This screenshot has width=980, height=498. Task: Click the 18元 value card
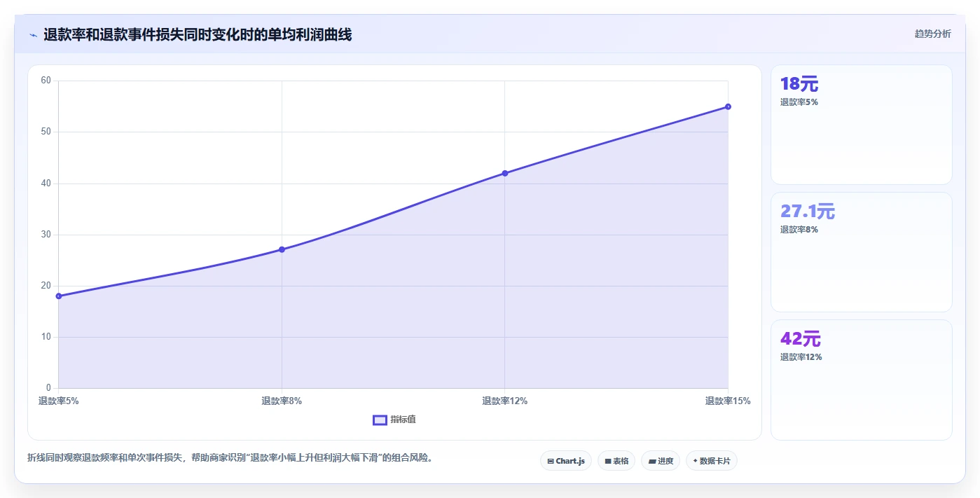pos(862,125)
